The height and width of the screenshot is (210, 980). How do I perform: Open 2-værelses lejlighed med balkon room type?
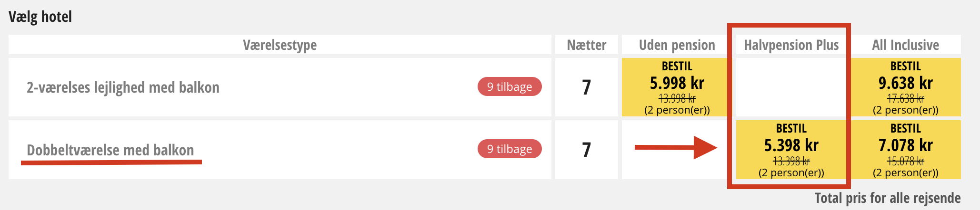123,87
